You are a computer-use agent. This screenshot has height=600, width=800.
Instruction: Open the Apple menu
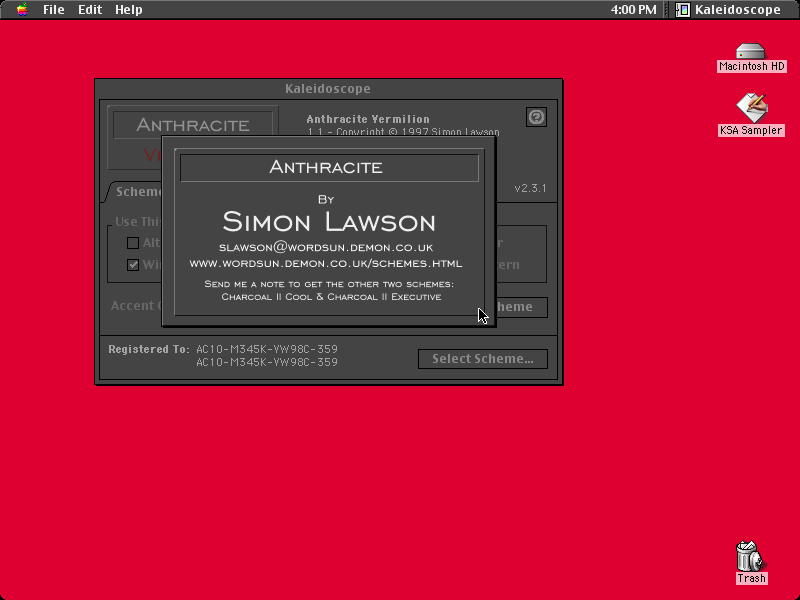(x=22, y=10)
